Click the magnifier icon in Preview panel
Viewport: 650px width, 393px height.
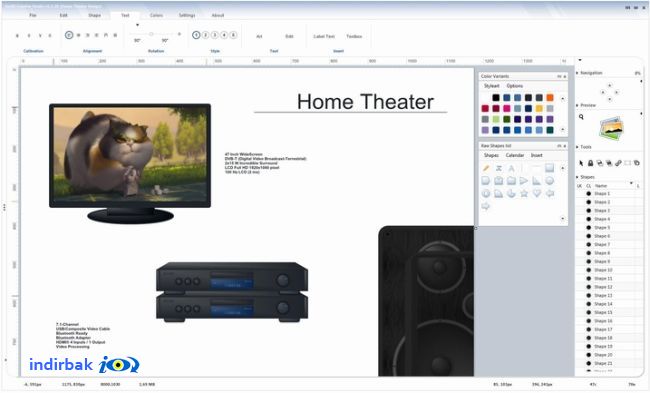pyautogui.click(x=581, y=117)
